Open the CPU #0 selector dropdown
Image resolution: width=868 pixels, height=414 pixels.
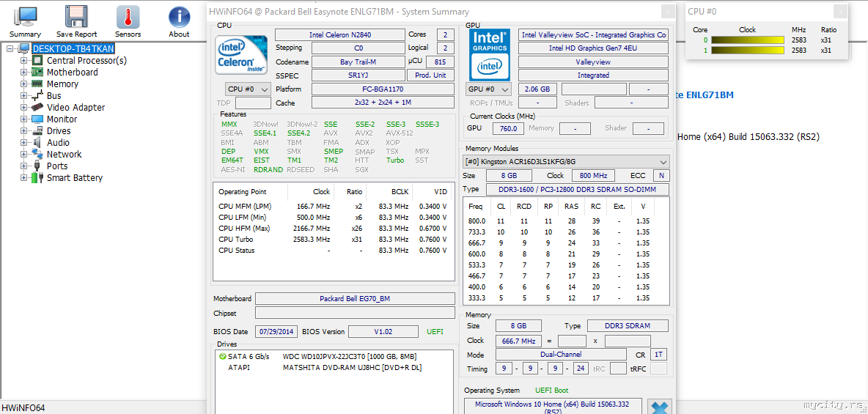coord(247,89)
